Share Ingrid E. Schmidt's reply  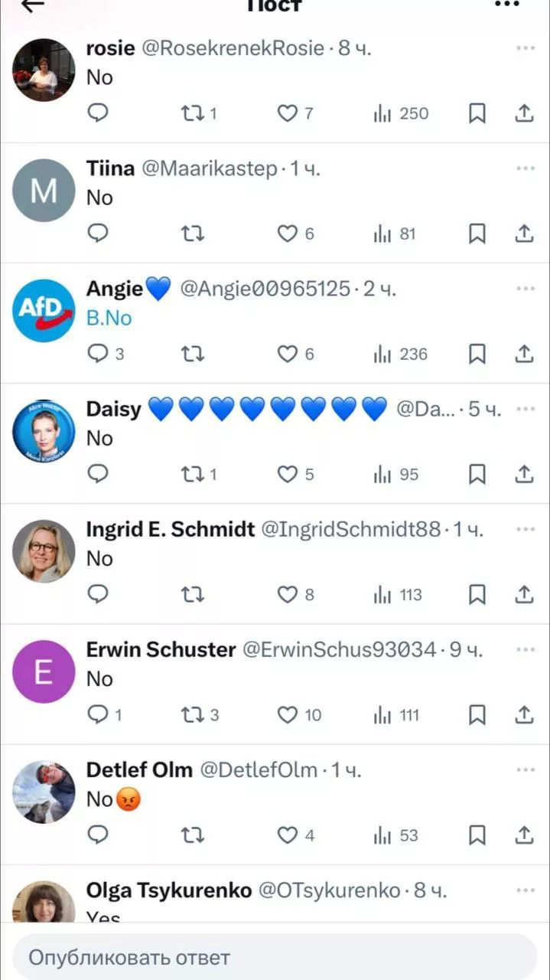tap(524, 595)
